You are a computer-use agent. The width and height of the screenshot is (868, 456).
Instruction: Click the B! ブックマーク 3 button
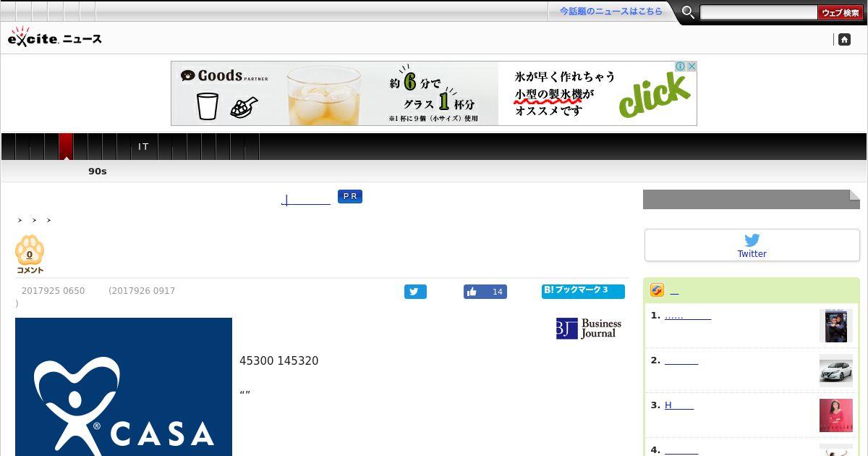(583, 291)
